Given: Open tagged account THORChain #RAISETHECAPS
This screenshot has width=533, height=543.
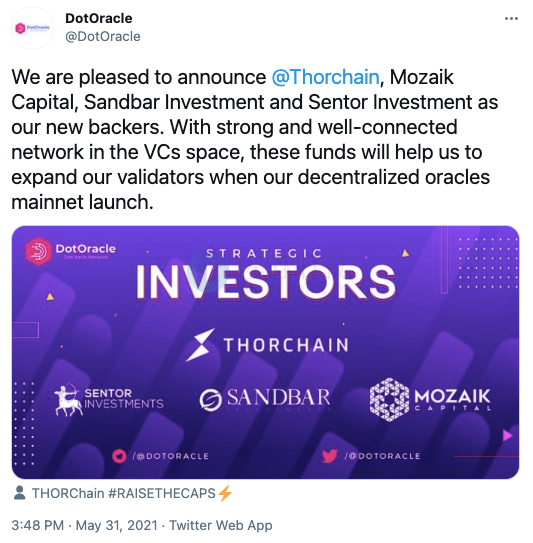Looking at the screenshot, I should pyautogui.click(x=132, y=493).
